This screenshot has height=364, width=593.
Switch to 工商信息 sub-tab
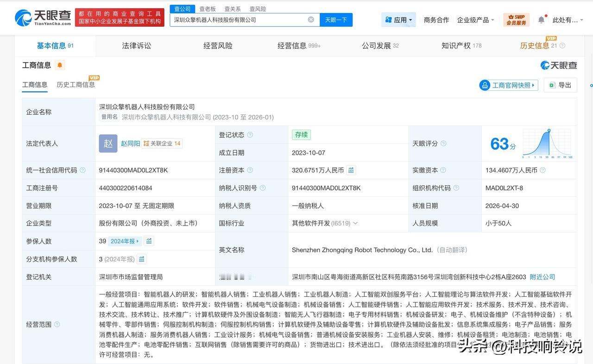(x=35, y=85)
